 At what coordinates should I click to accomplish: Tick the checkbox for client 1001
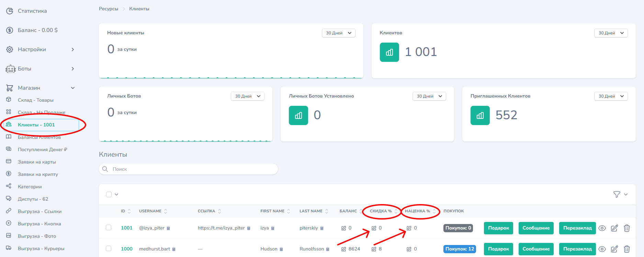click(x=109, y=227)
